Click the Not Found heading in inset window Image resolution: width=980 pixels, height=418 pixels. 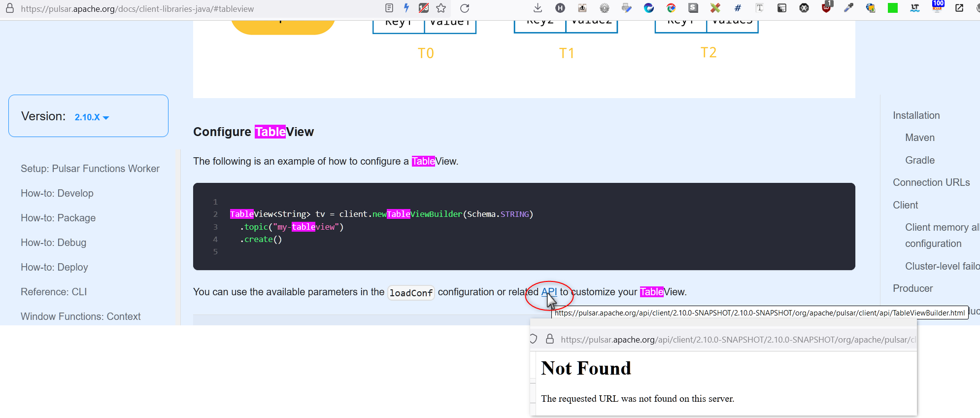586,368
